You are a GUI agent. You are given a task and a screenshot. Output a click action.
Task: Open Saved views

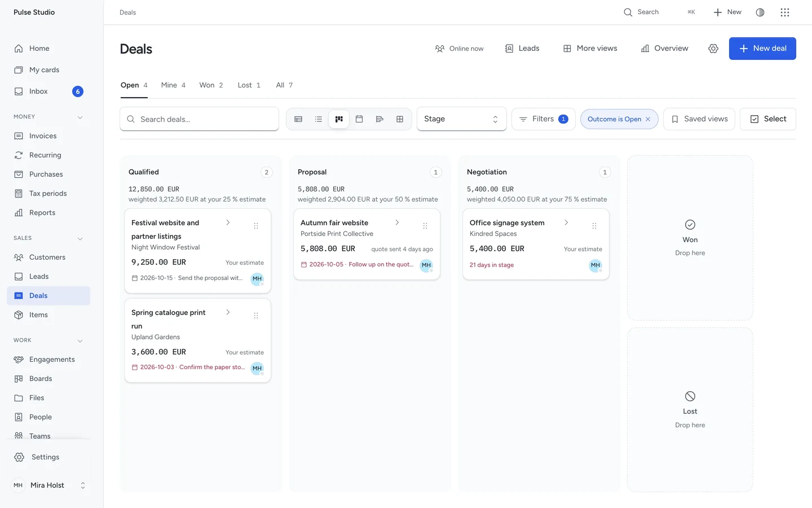(699, 119)
